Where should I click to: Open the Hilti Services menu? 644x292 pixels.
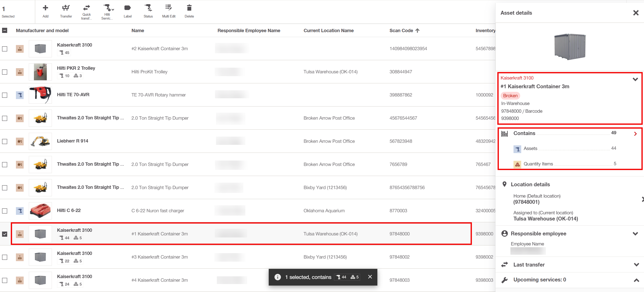coord(107,12)
